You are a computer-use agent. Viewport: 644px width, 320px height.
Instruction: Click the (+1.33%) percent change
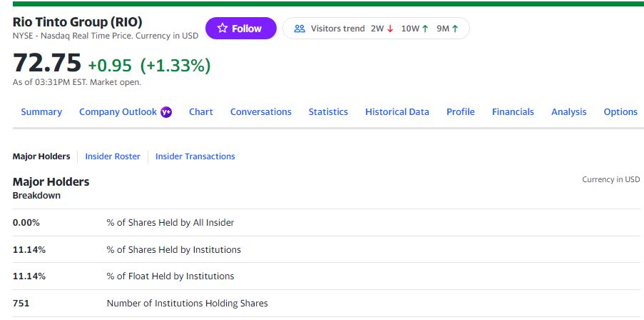(x=175, y=66)
